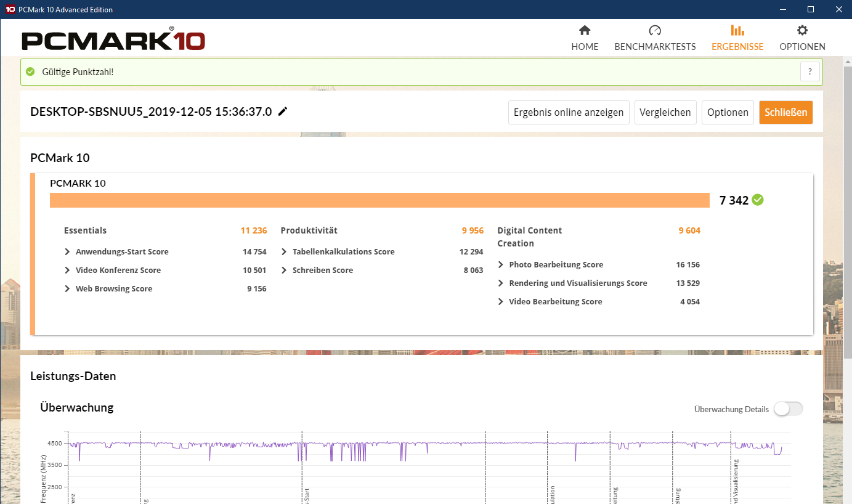Click the green checkmark beside score 7 342

pos(758,200)
